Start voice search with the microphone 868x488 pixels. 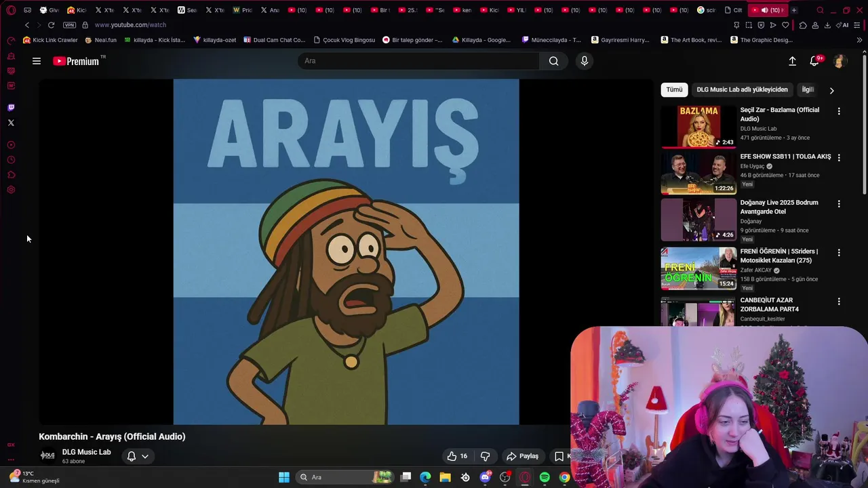(x=585, y=61)
